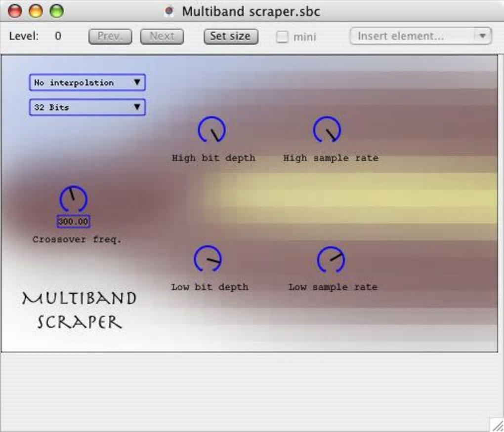The image size is (504, 432).
Task: Click the red close window button
Action: tap(15, 11)
